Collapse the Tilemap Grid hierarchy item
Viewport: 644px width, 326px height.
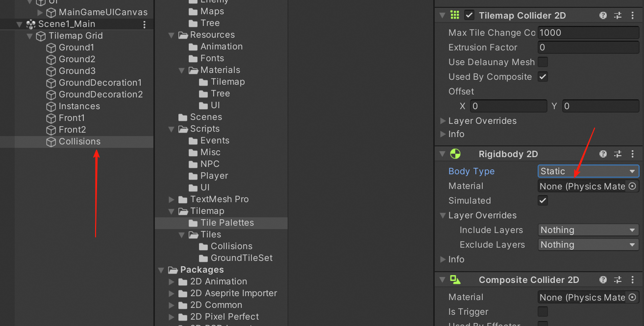(29, 36)
